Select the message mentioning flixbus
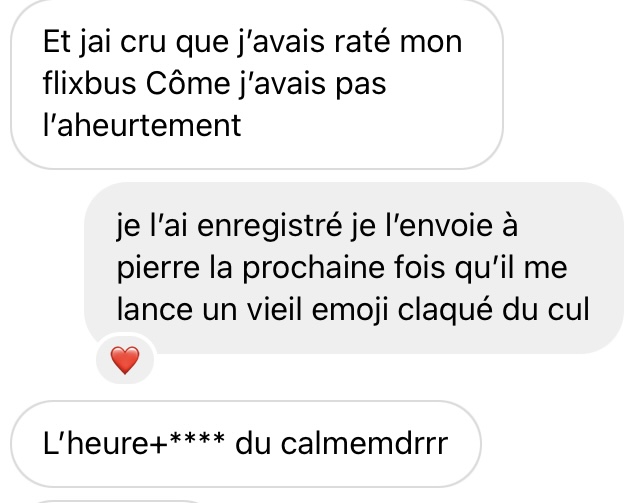 point(257,83)
